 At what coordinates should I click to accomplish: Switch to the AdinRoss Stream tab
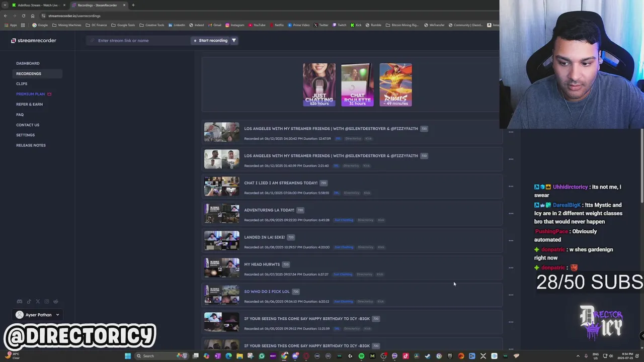pyautogui.click(x=38, y=5)
